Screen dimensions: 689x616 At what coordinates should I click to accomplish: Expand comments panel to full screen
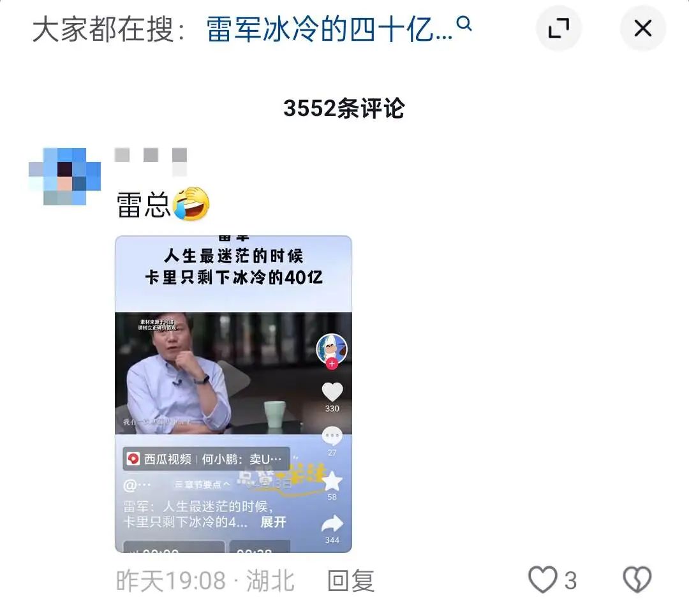558,29
